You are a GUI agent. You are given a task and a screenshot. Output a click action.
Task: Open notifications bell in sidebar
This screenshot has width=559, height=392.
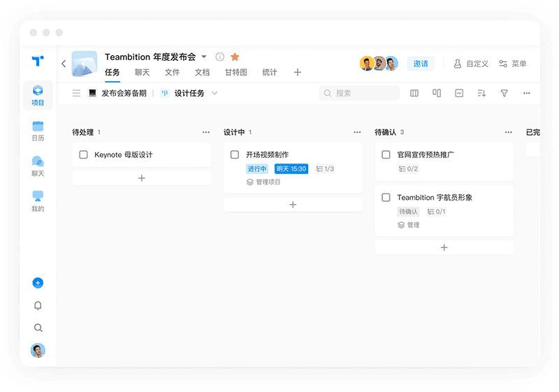pyautogui.click(x=38, y=306)
